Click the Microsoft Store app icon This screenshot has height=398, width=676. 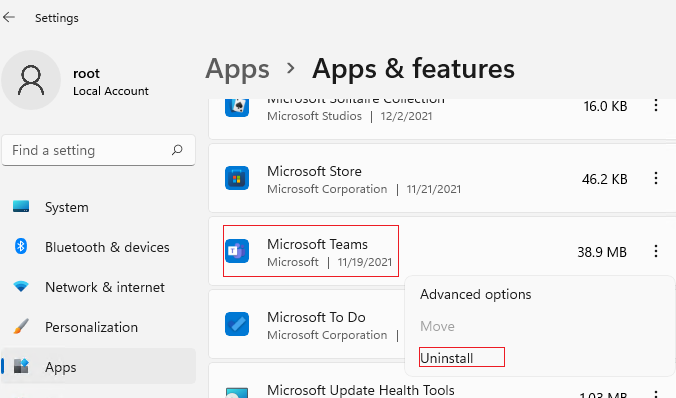237,178
